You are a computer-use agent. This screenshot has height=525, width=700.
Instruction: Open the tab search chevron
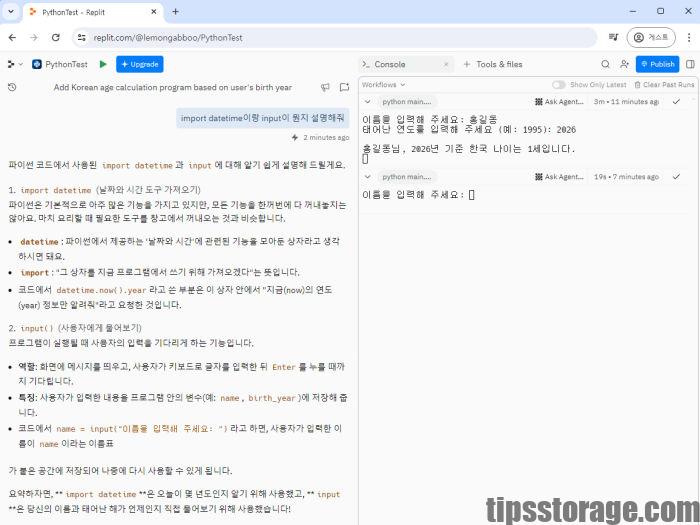pyautogui.click(x=11, y=12)
